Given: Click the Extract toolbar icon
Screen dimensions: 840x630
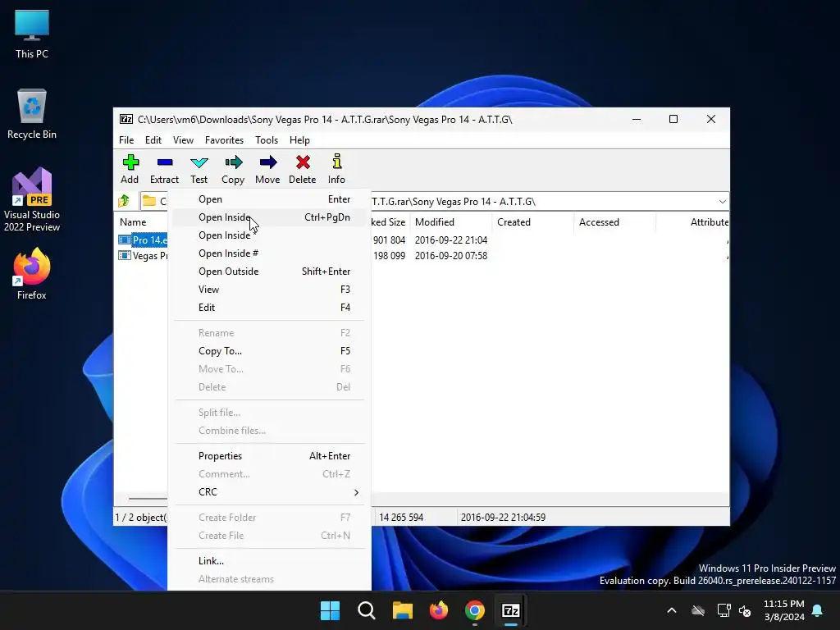Looking at the screenshot, I should pyautogui.click(x=164, y=169).
